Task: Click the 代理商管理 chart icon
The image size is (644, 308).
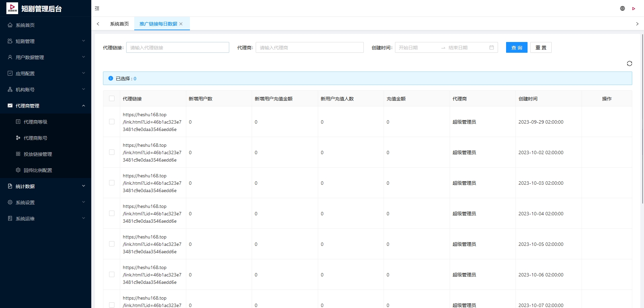Action: coord(10,105)
